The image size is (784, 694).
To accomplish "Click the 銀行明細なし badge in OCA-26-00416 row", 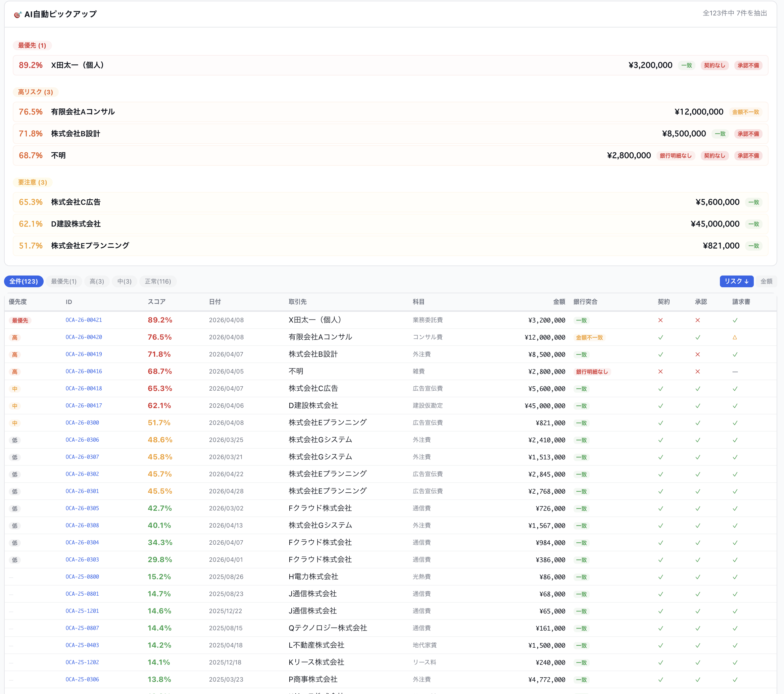I will (592, 371).
